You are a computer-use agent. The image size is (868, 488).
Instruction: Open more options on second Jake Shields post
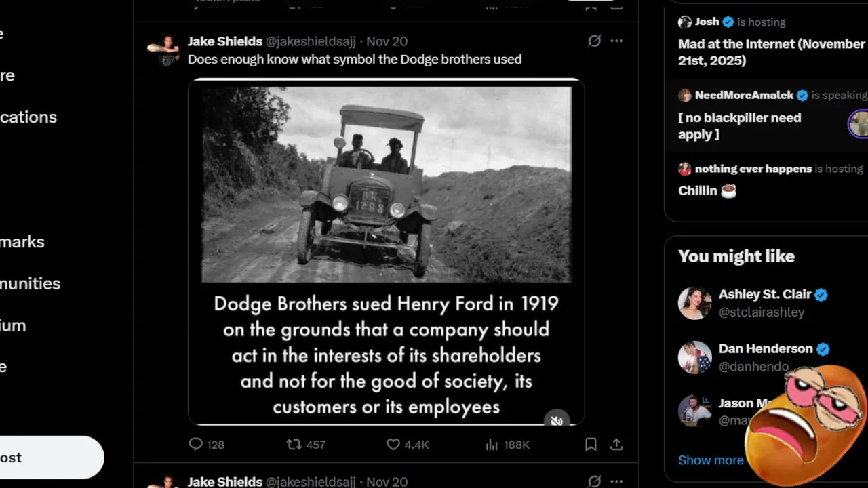point(616,481)
